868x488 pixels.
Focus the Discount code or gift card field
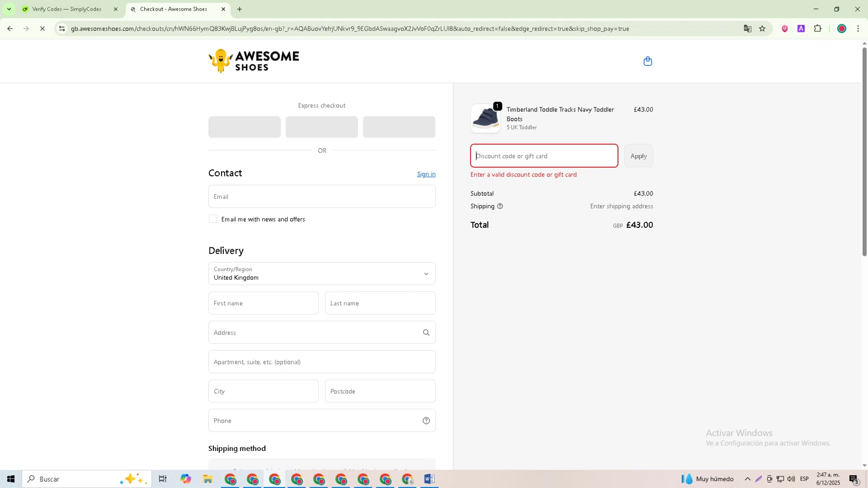click(544, 156)
